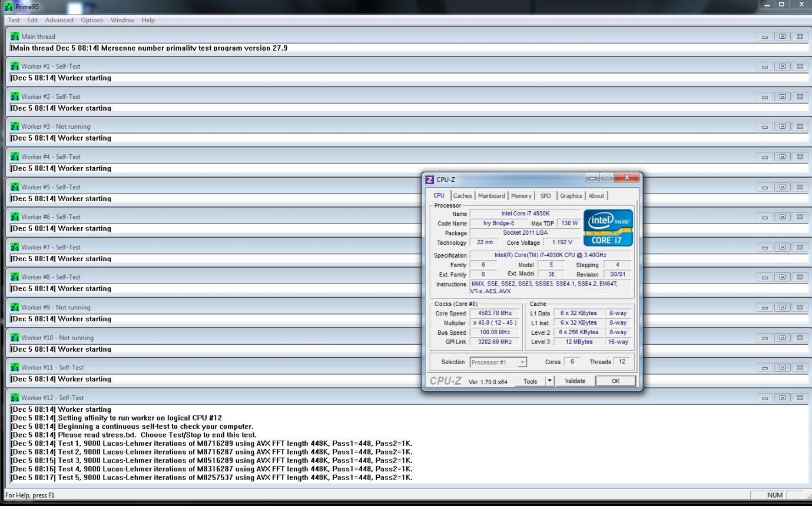This screenshot has width=812, height=506.
Task: Click the Bus Speed value 100.08 MHz
Action: point(495,332)
